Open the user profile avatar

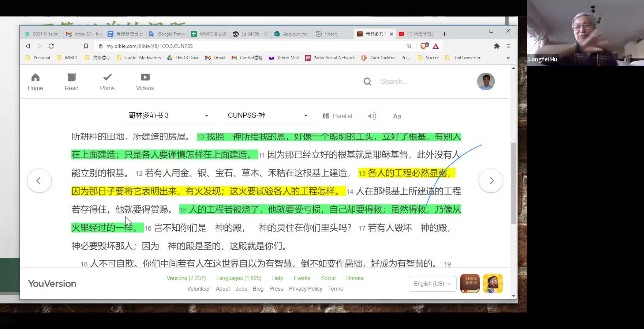(486, 81)
